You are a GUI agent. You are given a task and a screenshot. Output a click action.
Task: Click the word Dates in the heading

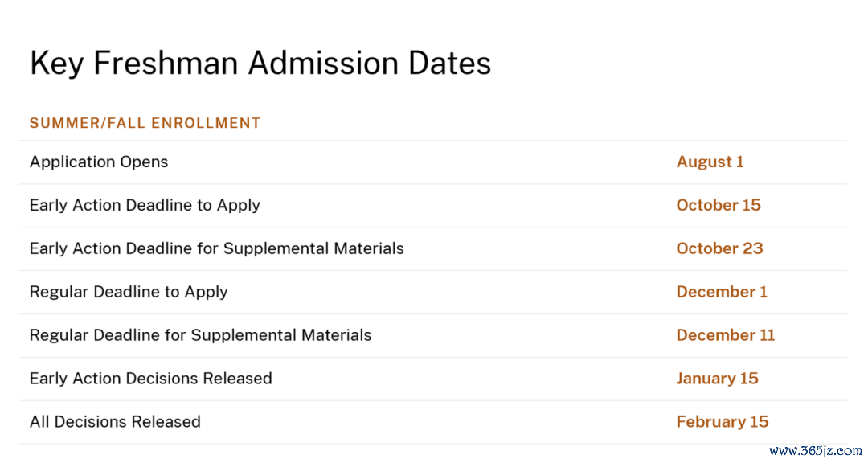pyautogui.click(x=449, y=64)
